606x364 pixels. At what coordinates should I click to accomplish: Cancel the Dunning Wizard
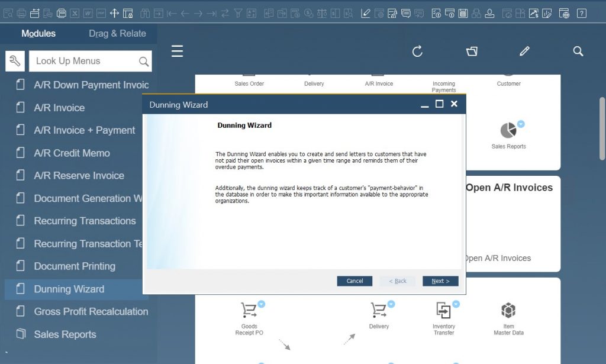[354, 281]
